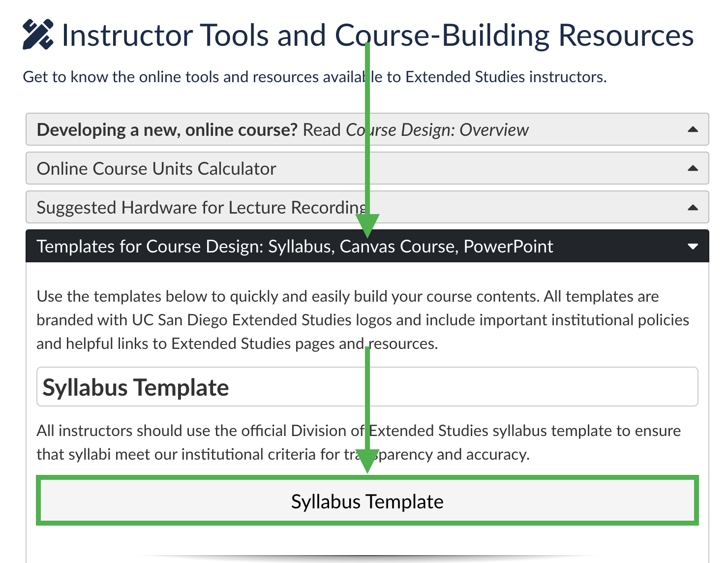Open the Course Design: Overview link
The image size is (728, 563).
click(x=437, y=129)
